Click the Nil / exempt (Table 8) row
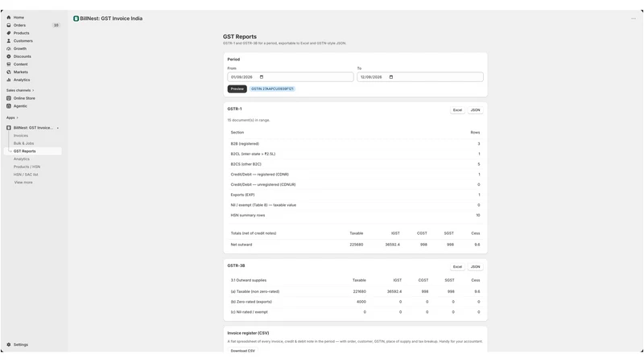Image resolution: width=644 pixels, height=362 pixels. point(355,205)
